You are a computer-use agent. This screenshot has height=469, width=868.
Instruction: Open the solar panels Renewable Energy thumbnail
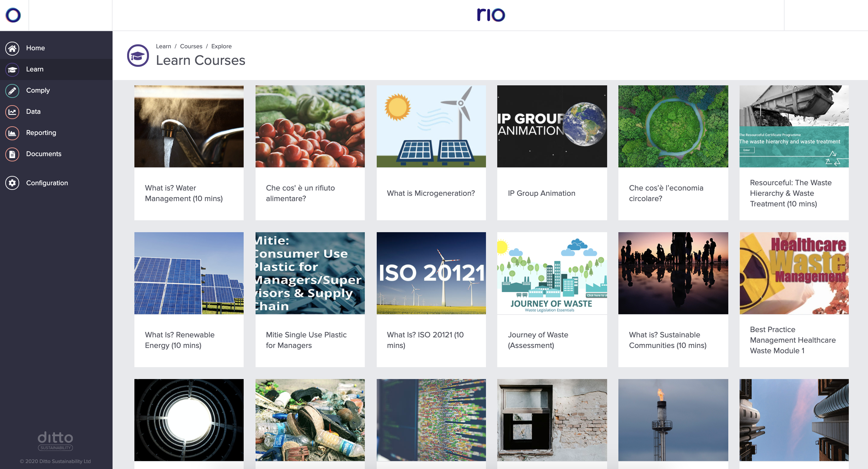click(189, 274)
